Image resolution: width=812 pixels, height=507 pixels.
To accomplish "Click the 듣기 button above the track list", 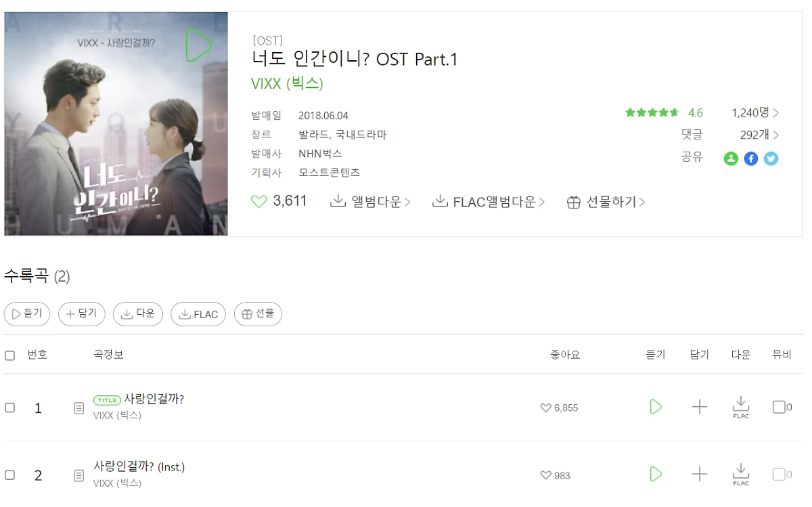I will [x=27, y=314].
